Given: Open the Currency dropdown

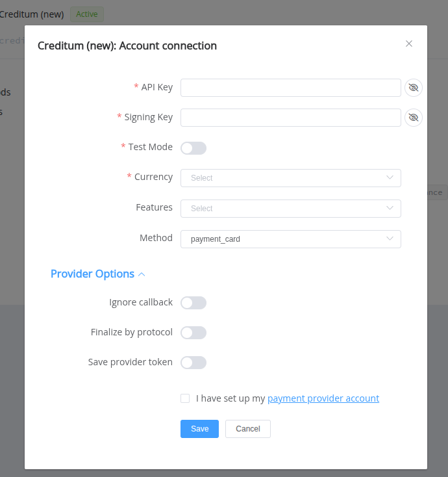Looking at the screenshot, I should tap(290, 178).
